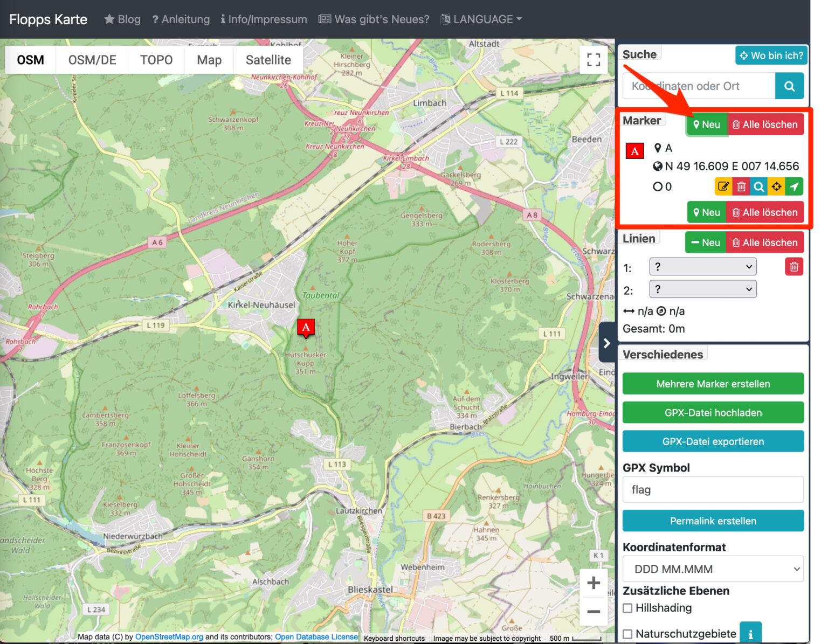Switch to the Satellite map tab
The image size is (828, 644).
tap(268, 60)
